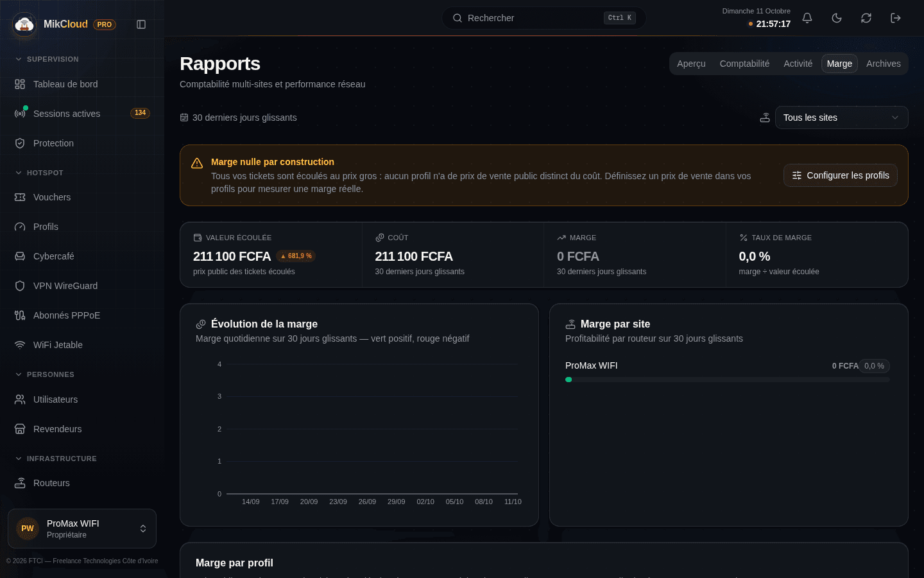Click the warning triangle icon in alert
This screenshot has height=578, width=924.
click(197, 163)
